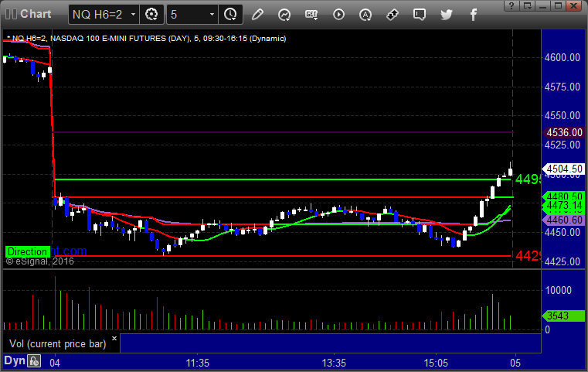Expand the NQ H6=2 symbol dropdown arrow
Image resolution: width=588 pixels, height=372 pixels.
(x=133, y=15)
